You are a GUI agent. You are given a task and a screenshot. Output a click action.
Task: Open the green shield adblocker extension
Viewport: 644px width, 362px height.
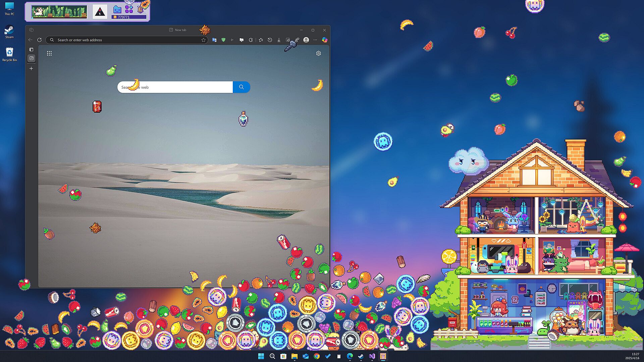(223, 40)
